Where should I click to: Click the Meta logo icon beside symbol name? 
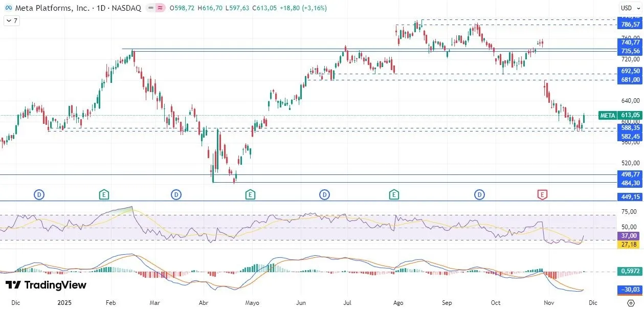(x=8, y=8)
